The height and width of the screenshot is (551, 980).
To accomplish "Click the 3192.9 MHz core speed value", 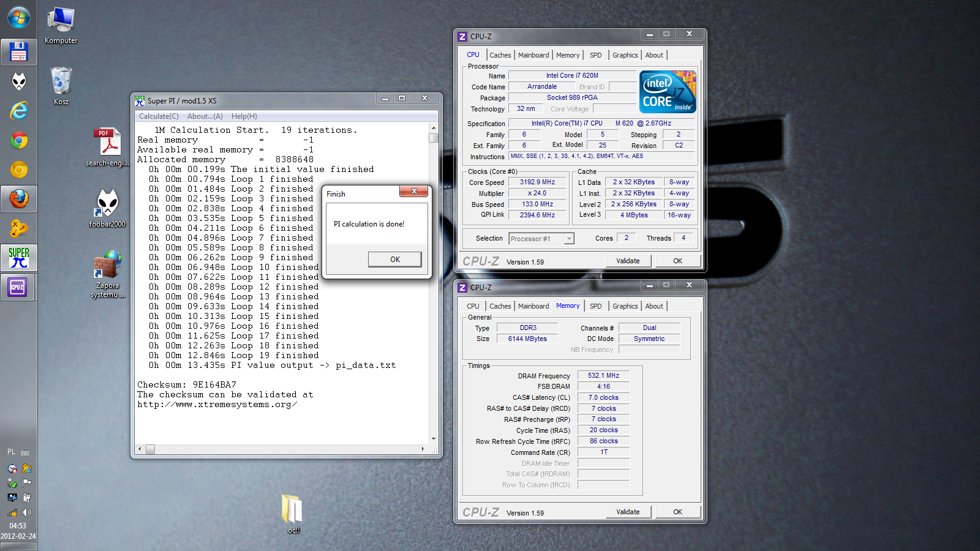I will (537, 182).
